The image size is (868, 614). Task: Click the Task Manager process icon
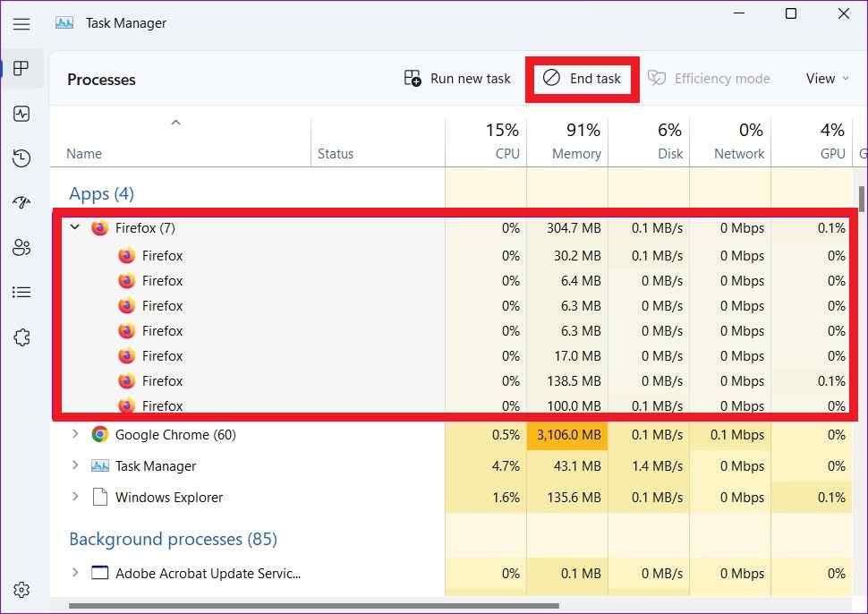point(100,466)
